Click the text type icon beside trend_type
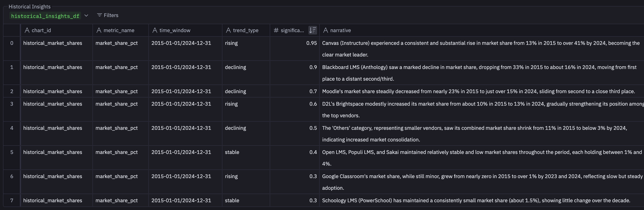644x210 pixels. click(228, 30)
